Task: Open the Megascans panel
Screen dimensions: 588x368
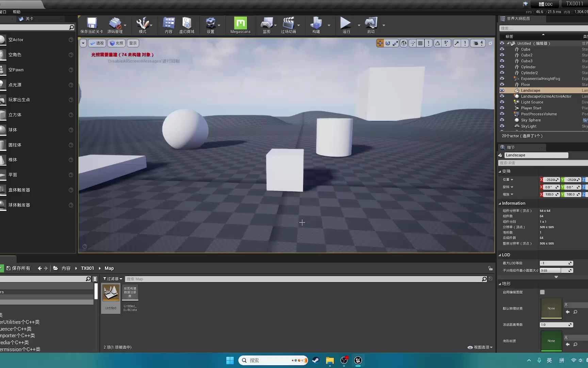Action: click(240, 25)
